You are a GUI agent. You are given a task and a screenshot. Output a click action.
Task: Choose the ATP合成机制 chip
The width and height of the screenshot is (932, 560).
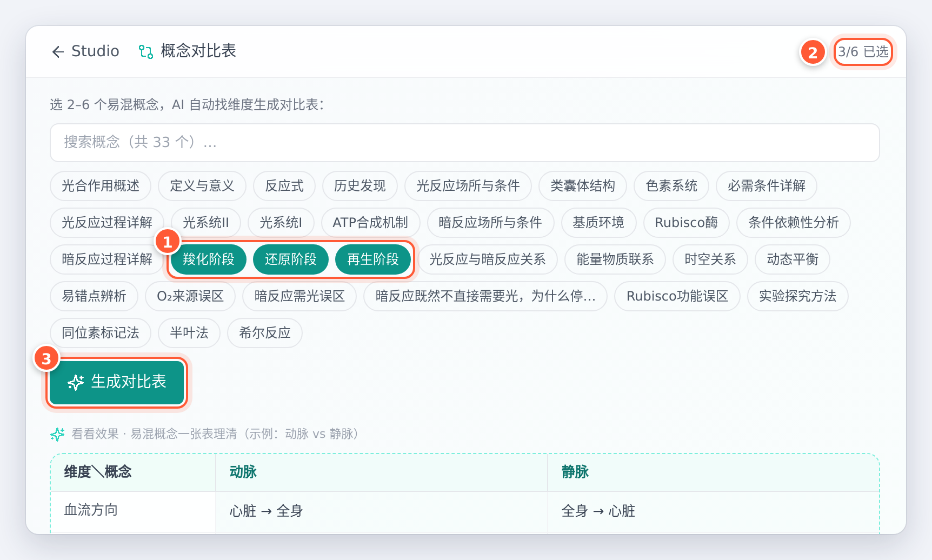click(370, 223)
